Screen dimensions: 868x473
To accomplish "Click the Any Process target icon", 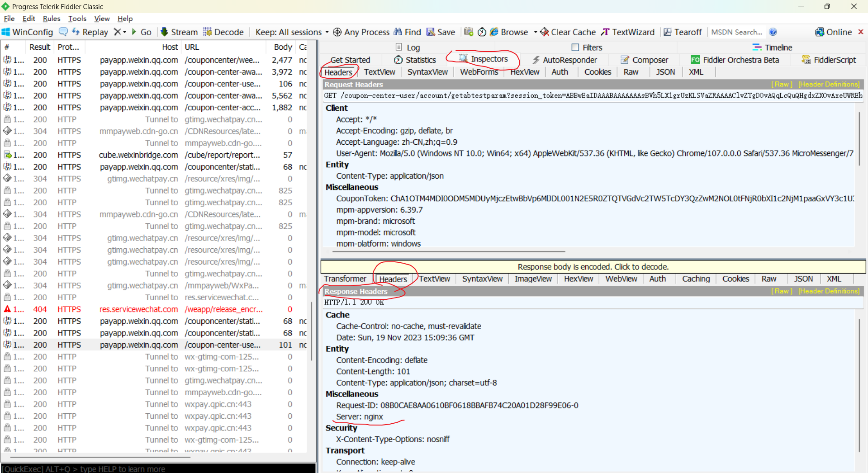I will pyautogui.click(x=337, y=32).
